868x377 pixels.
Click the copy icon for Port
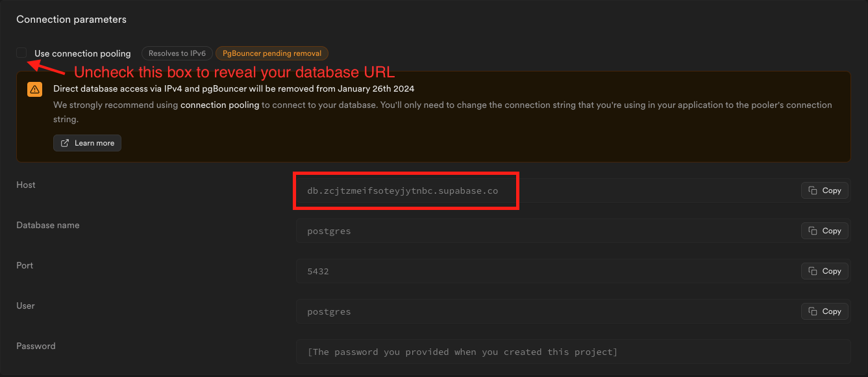coord(813,271)
